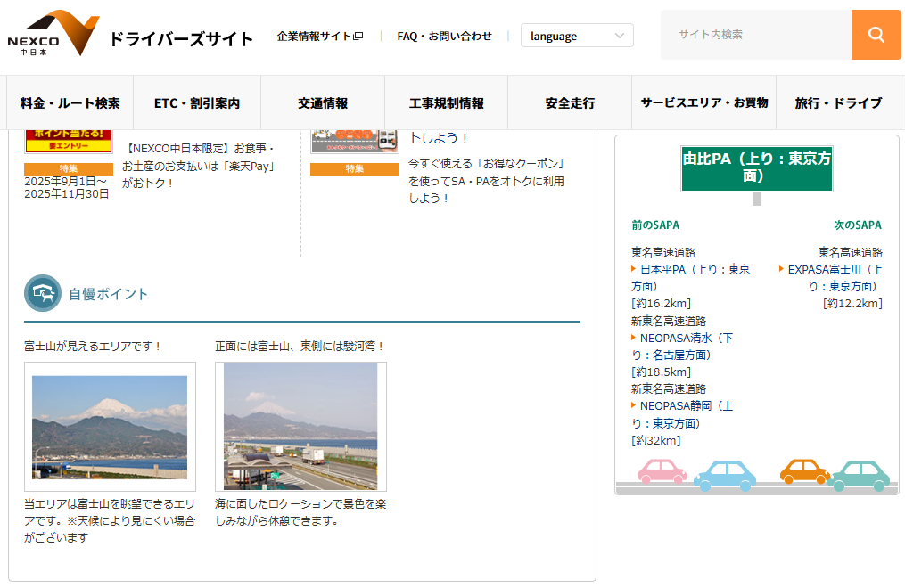
Task: Click the 自慢ポイント section icon
Action: click(42, 293)
